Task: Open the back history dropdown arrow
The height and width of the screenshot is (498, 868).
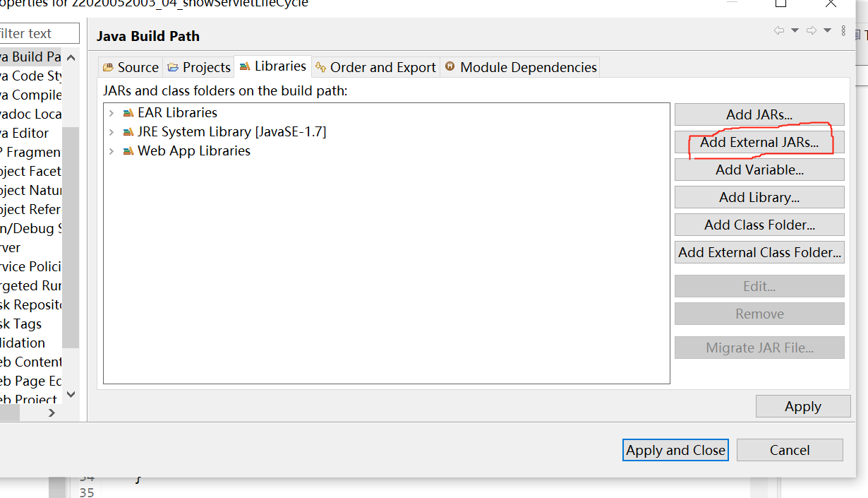Action: click(x=795, y=30)
